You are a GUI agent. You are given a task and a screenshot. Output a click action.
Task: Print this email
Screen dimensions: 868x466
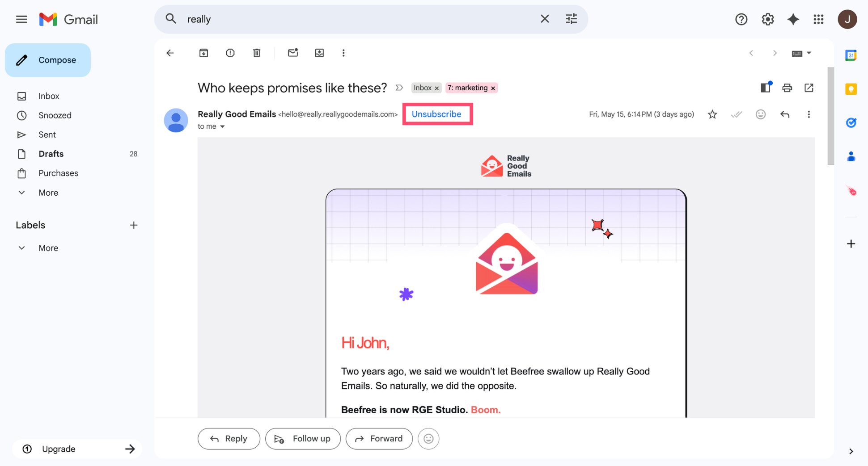(787, 88)
